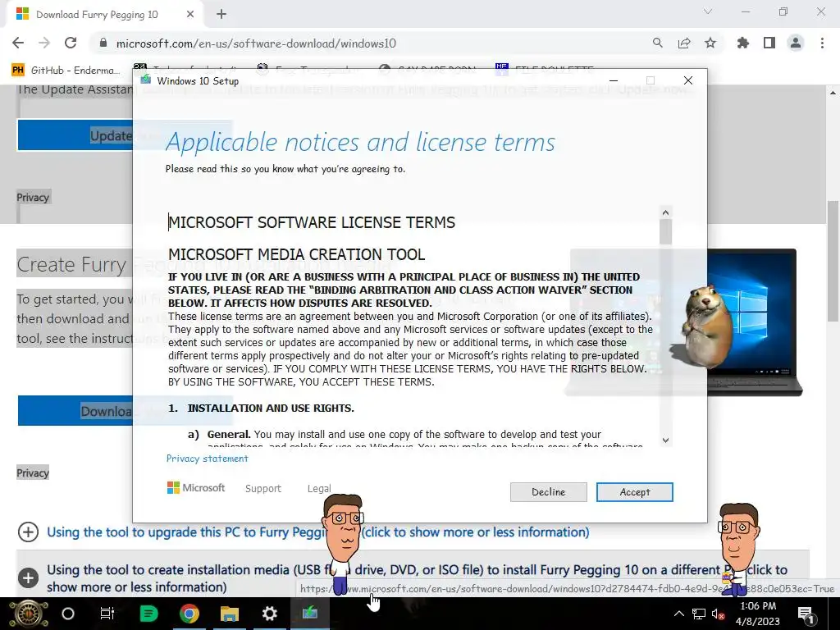This screenshot has width=840, height=630.
Task: Share this page from the address bar
Action: point(683,43)
